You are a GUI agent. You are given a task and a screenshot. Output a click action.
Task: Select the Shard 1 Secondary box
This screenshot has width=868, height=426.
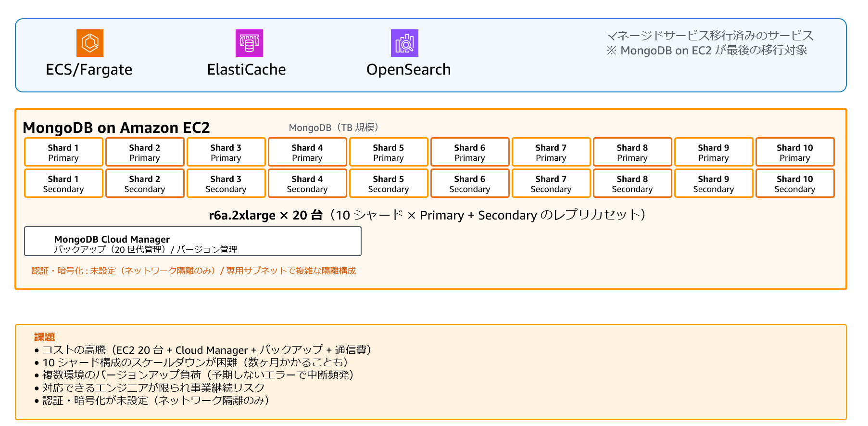point(63,183)
